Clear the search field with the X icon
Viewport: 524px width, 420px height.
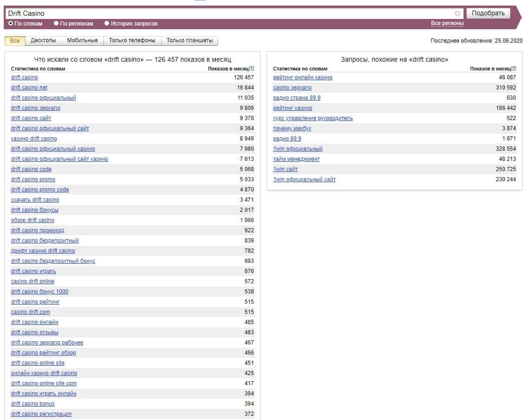458,13
